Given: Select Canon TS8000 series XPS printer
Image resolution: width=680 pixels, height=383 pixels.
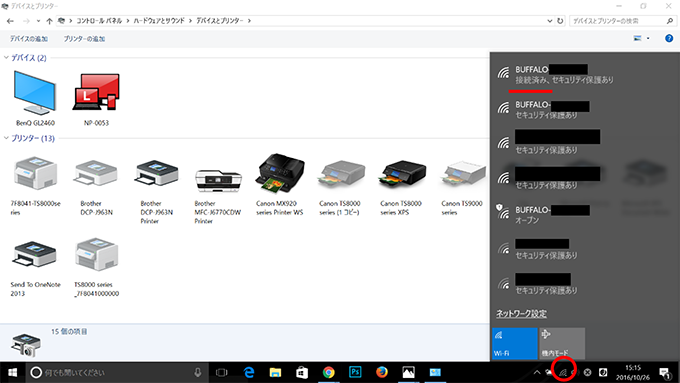Looking at the screenshot, I should [401, 187].
